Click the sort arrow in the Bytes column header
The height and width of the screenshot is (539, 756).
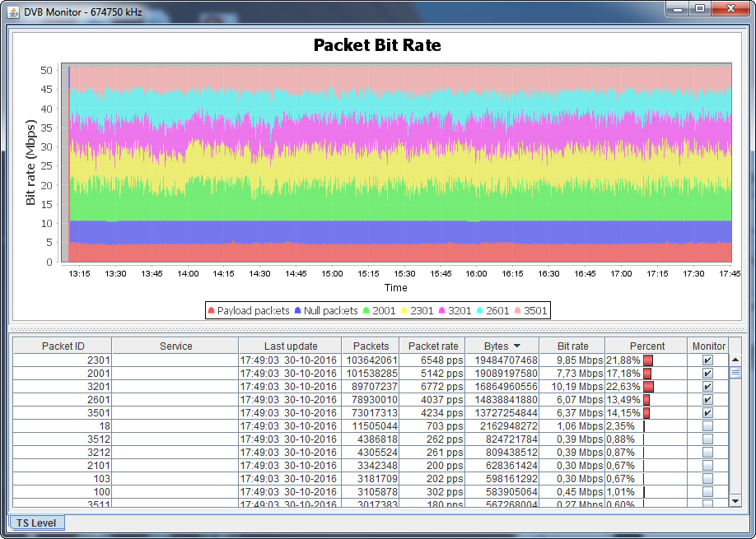[x=517, y=346]
